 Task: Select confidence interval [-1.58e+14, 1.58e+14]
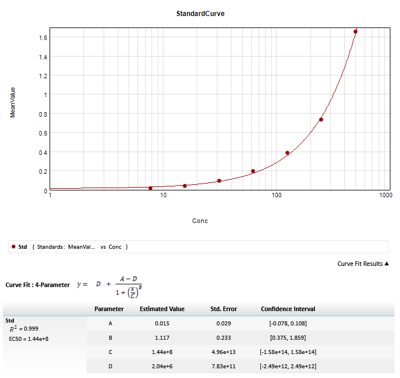[x=288, y=352]
